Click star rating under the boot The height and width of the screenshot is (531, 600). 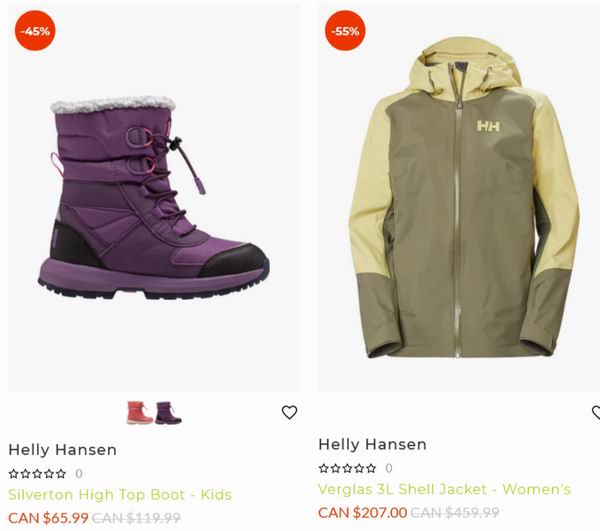click(x=37, y=474)
